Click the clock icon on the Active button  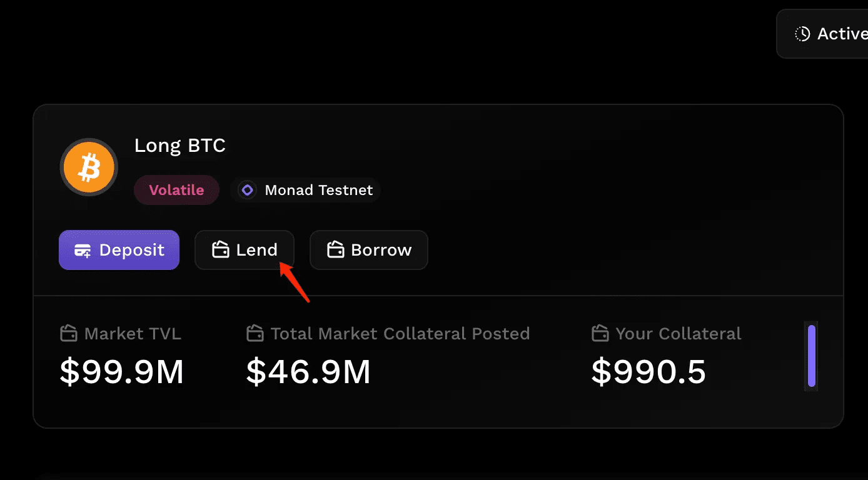(801, 34)
